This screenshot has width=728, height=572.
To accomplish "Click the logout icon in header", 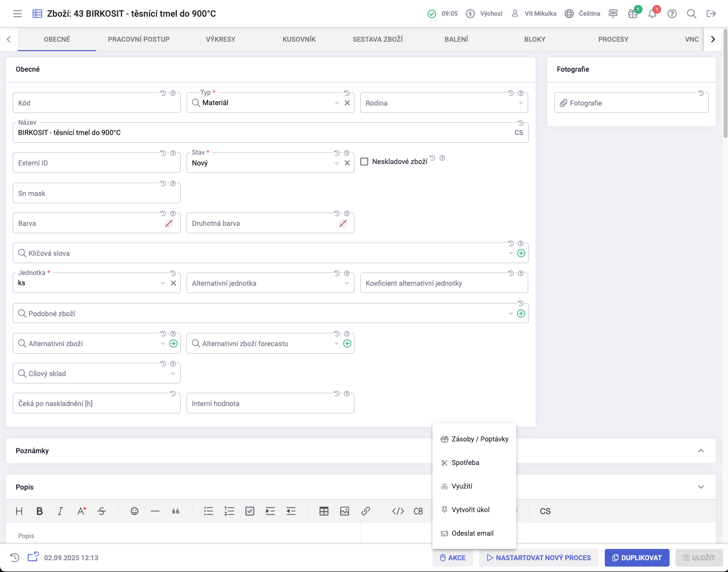I will pyautogui.click(x=711, y=14).
